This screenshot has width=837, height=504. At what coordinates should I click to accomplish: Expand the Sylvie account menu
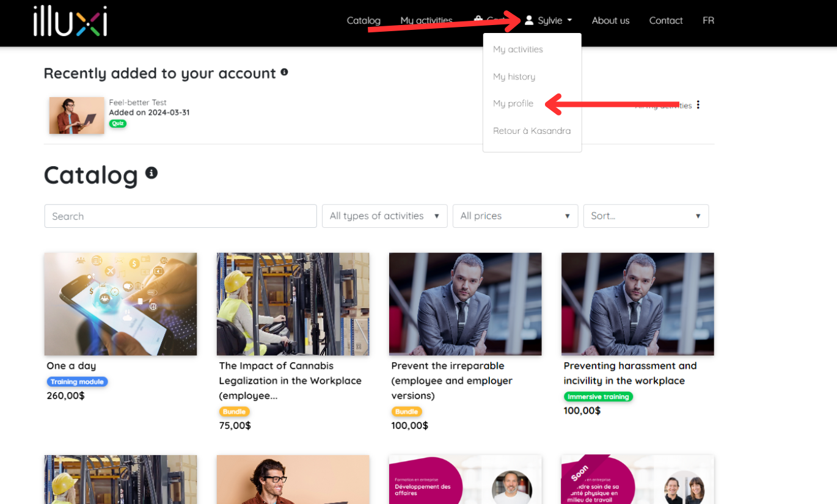coord(549,20)
